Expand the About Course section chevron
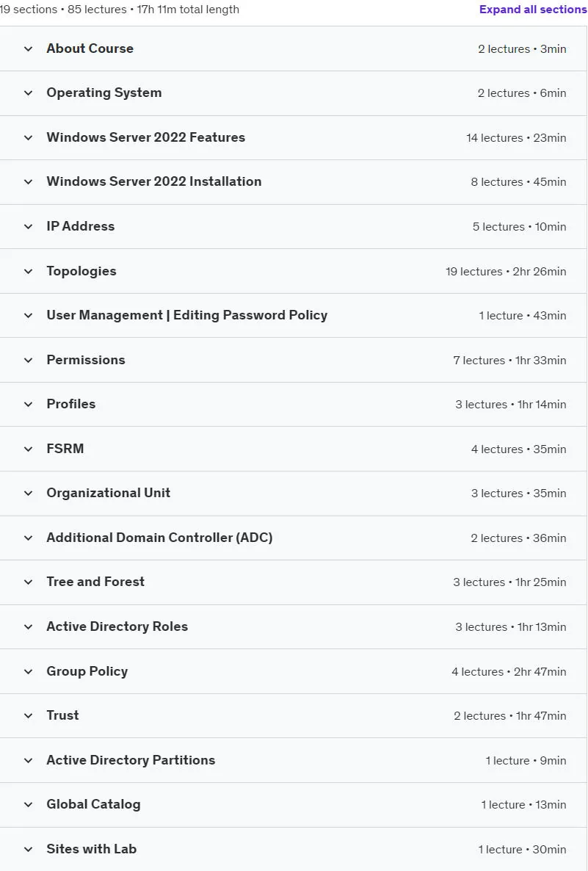The width and height of the screenshot is (588, 871). (29, 49)
